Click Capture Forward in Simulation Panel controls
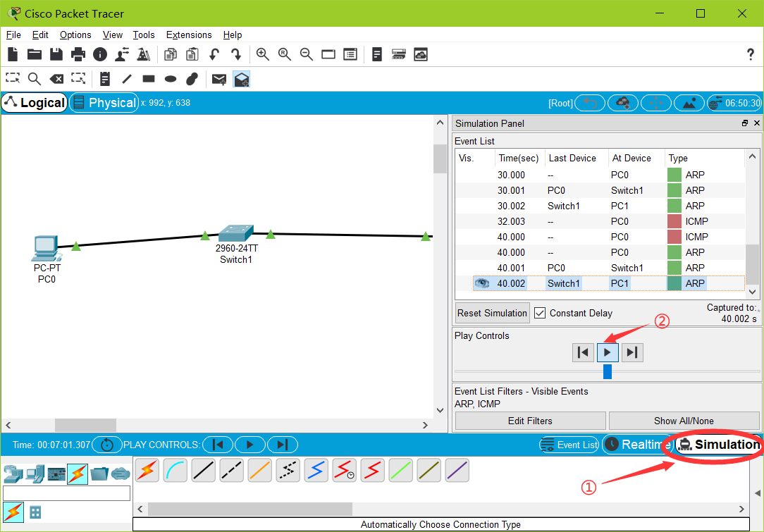764x532 pixels. [x=632, y=352]
